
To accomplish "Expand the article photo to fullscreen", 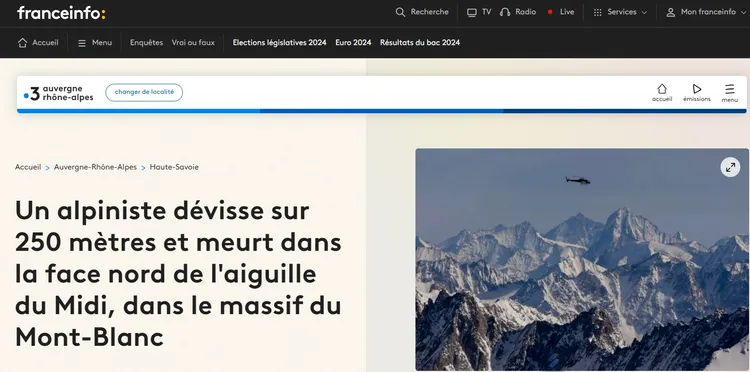I will coord(730,167).
